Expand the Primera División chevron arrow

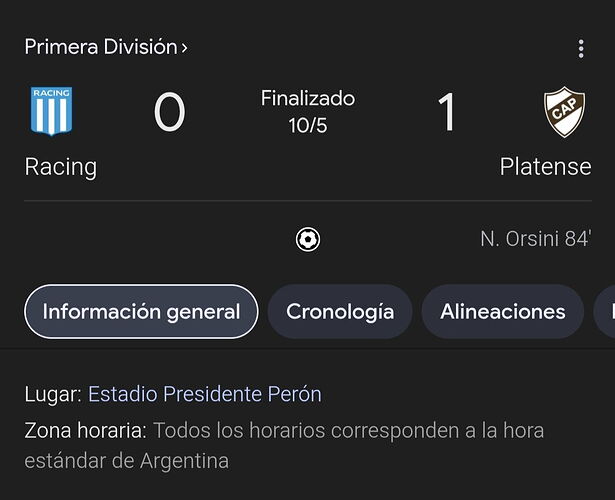(x=184, y=48)
